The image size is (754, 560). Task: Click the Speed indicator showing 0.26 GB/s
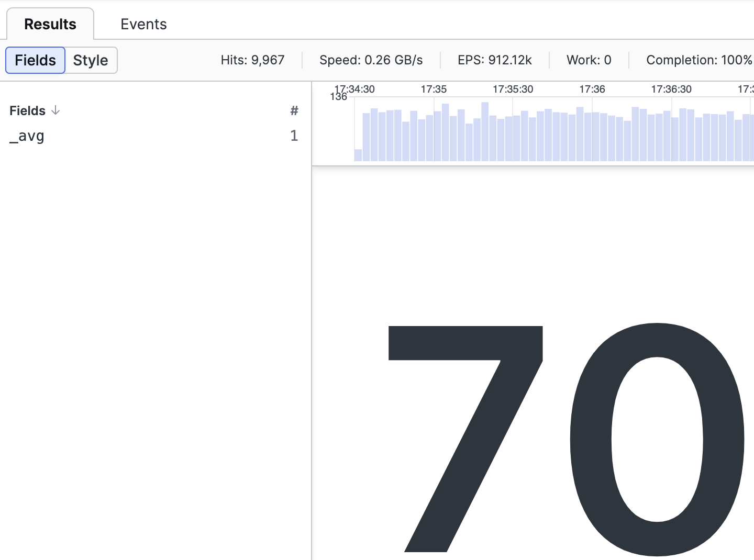(372, 60)
